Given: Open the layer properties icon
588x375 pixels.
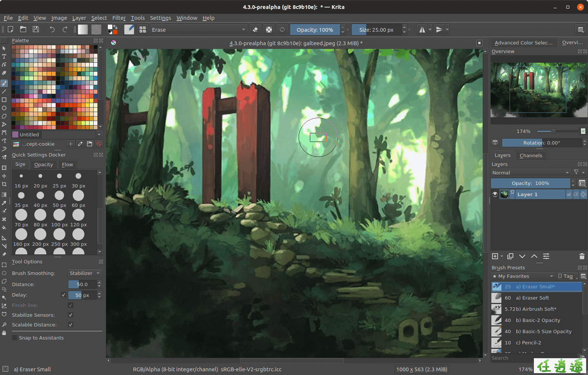Looking at the screenshot, I should coord(546,256).
